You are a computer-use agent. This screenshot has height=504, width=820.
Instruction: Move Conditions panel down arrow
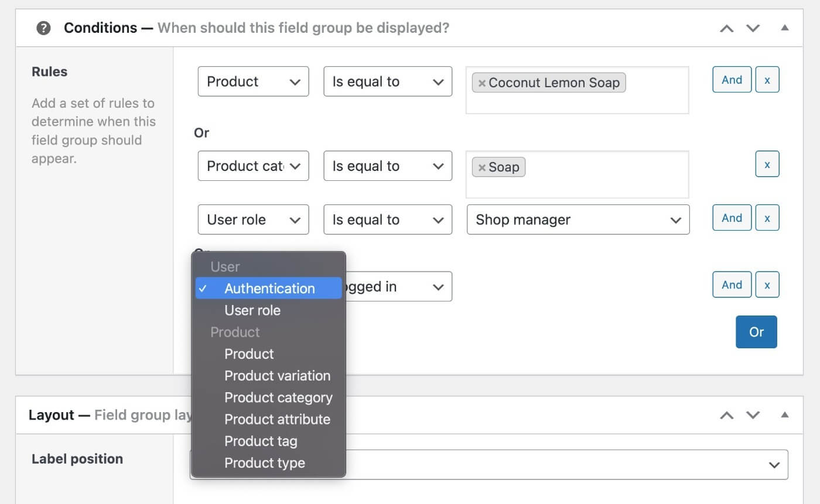coord(753,28)
